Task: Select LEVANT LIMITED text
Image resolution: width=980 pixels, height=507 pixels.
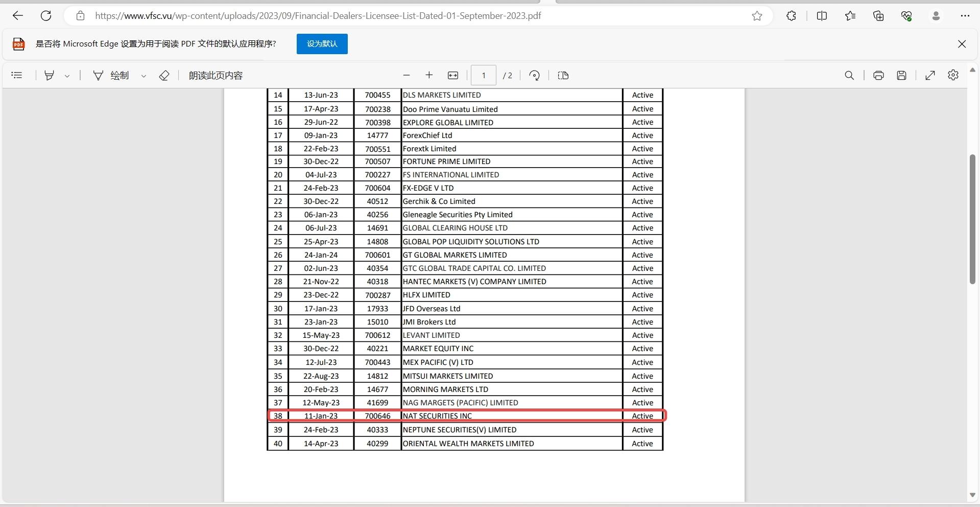Action: [432, 335]
